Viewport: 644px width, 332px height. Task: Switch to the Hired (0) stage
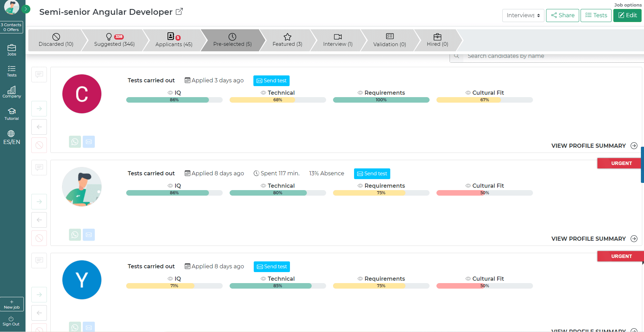(437, 40)
